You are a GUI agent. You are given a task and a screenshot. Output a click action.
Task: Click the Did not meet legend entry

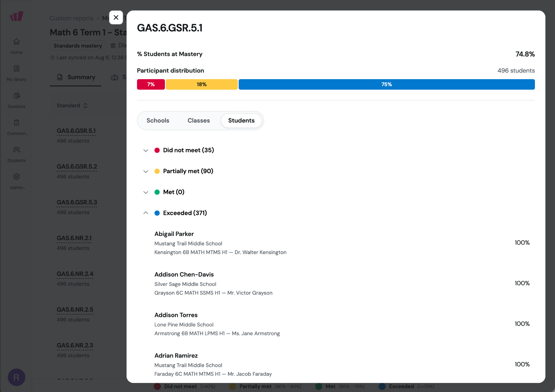point(185,387)
